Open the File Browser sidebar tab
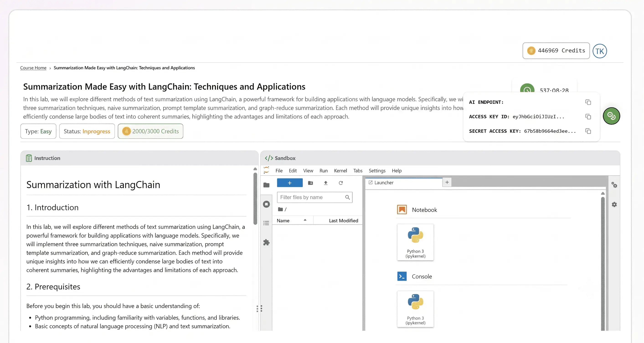This screenshot has width=644, height=343. [x=266, y=185]
